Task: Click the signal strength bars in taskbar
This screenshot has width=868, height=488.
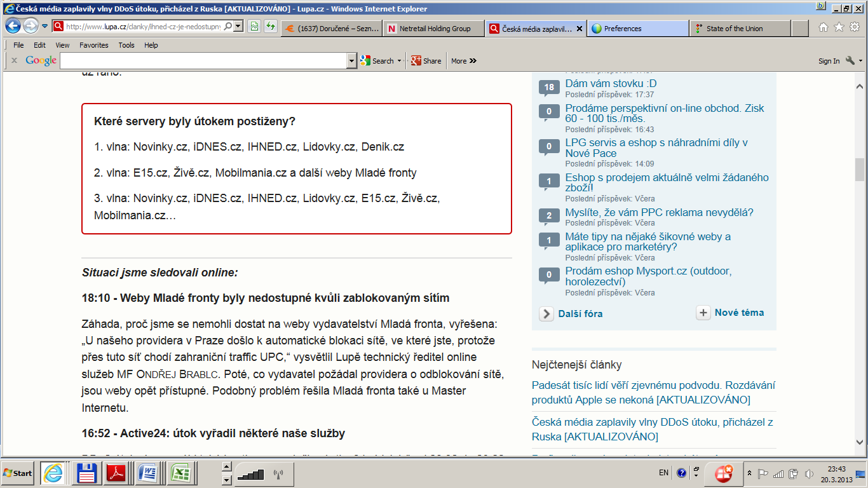Action: pyautogui.click(x=250, y=474)
